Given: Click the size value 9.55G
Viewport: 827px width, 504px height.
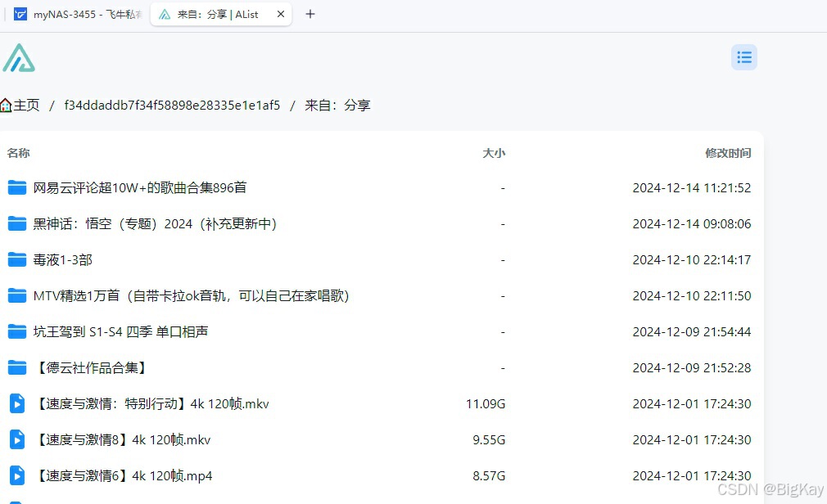Looking at the screenshot, I should click(489, 439).
